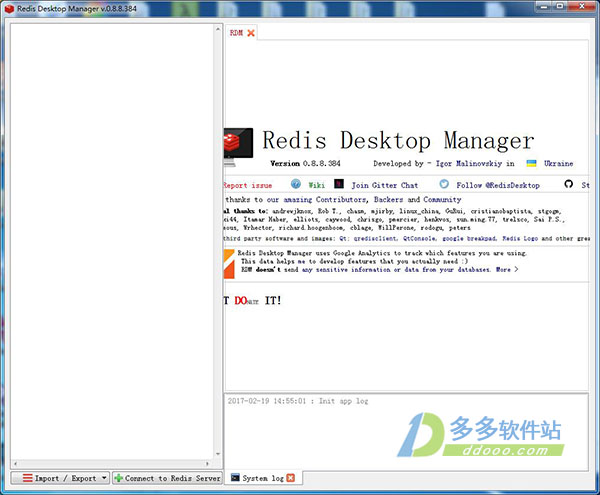Open the Community link
Screen dimensions: 600x495
[442, 199]
